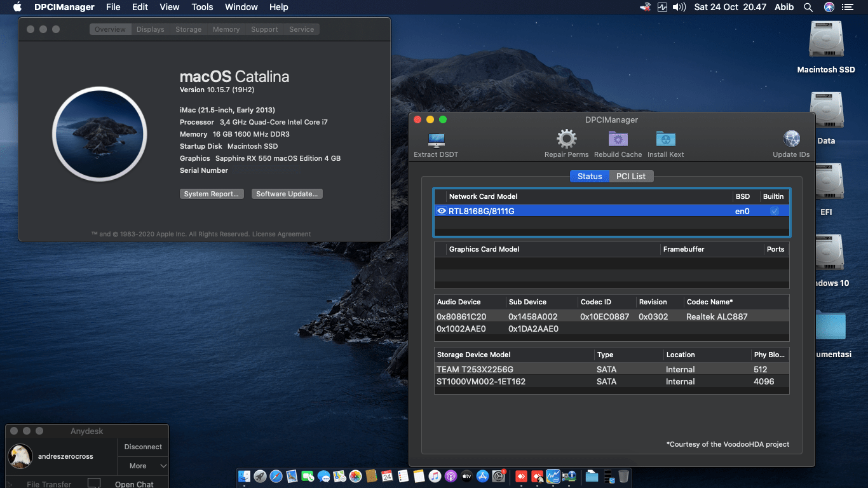
Task: Select the Memory tab in About This Mac
Action: pyautogui.click(x=226, y=29)
